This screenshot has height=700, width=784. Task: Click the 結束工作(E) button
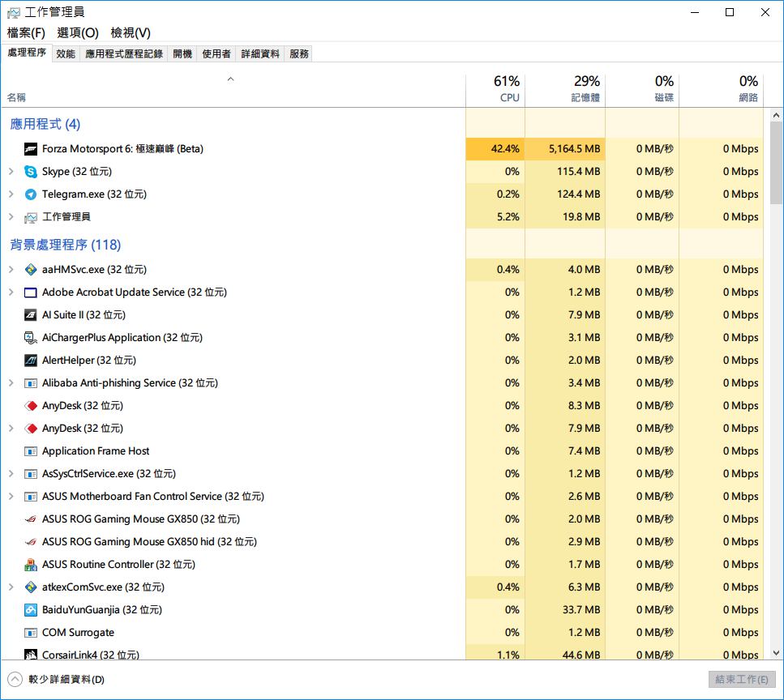pos(741,680)
